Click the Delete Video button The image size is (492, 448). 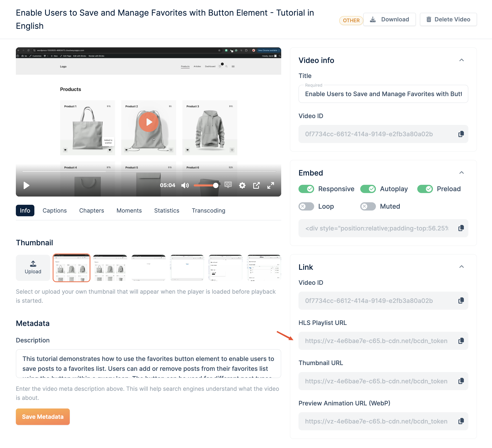[448, 19]
